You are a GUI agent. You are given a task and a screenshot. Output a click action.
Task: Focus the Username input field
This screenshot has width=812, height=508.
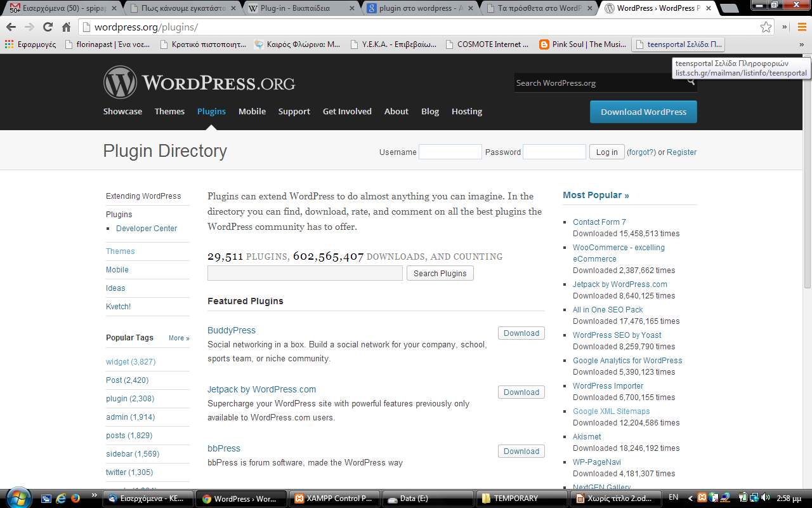coord(450,152)
